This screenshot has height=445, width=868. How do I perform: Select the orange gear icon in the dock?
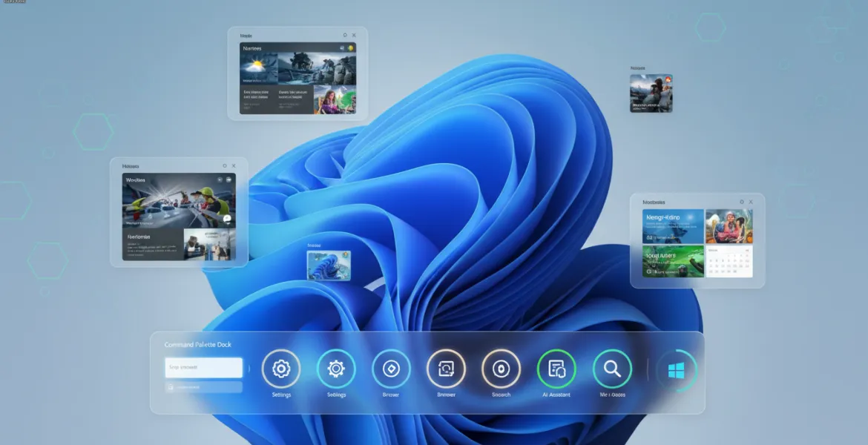point(336,367)
